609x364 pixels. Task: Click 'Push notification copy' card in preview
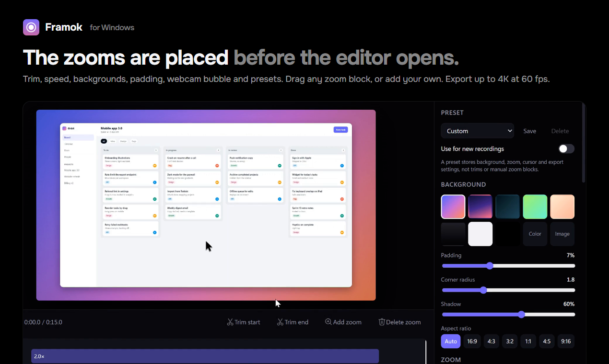pyautogui.click(x=256, y=161)
